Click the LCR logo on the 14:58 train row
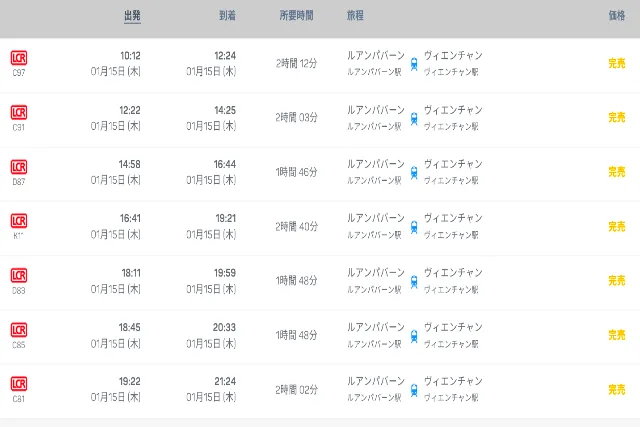The height and width of the screenshot is (427, 640). click(x=19, y=167)
